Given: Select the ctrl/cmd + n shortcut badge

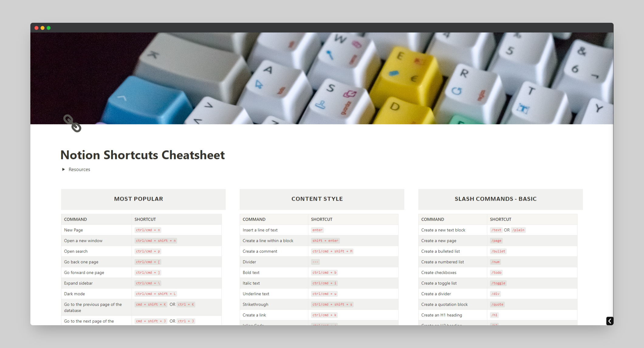Looking at the screenshot, I should (148, 230).
